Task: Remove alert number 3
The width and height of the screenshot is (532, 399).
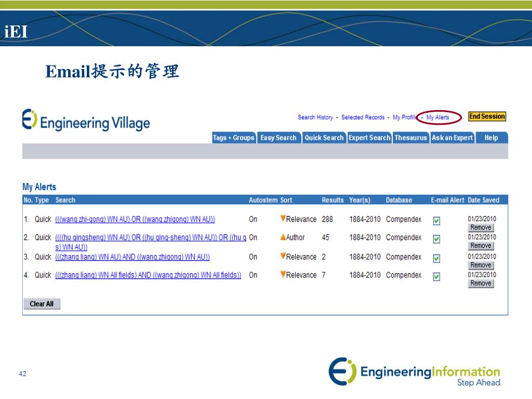Action: pyautogui.click(x=481, y=265)
